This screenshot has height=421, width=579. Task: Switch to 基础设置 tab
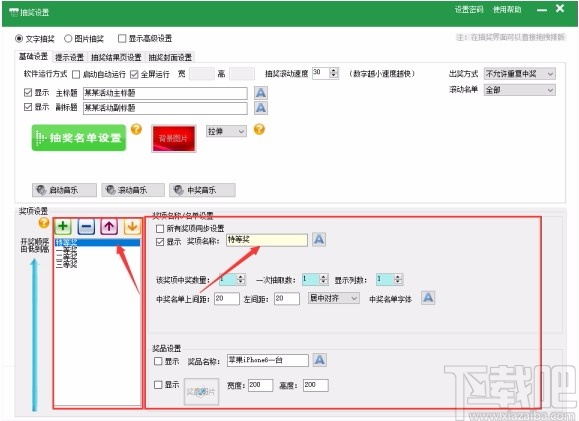coord(34,57)
